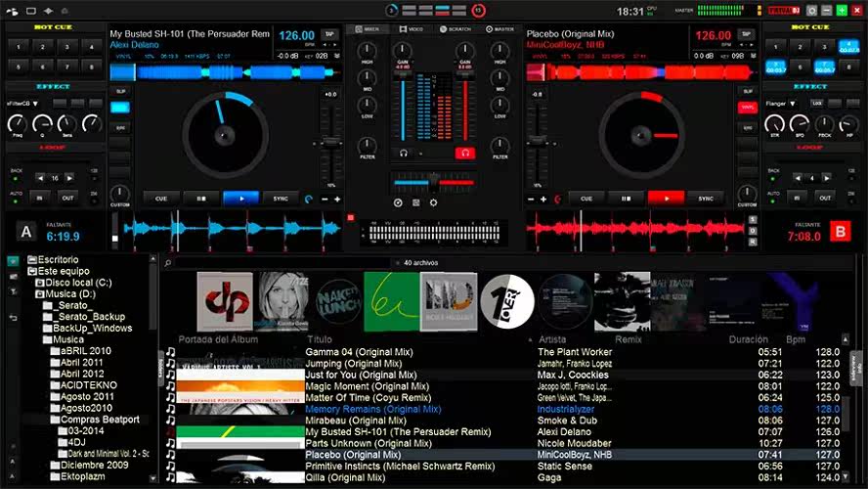Switch to VIDEO tab in center panel
Image resolution: width=868 pixels, height=489 pixels.
tap(412, 28)
